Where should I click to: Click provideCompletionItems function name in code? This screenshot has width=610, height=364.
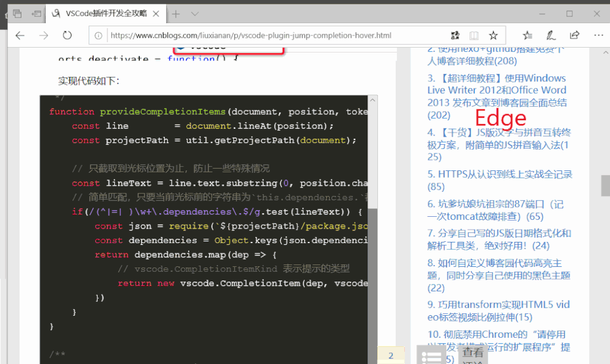click(x=162, y=112)
